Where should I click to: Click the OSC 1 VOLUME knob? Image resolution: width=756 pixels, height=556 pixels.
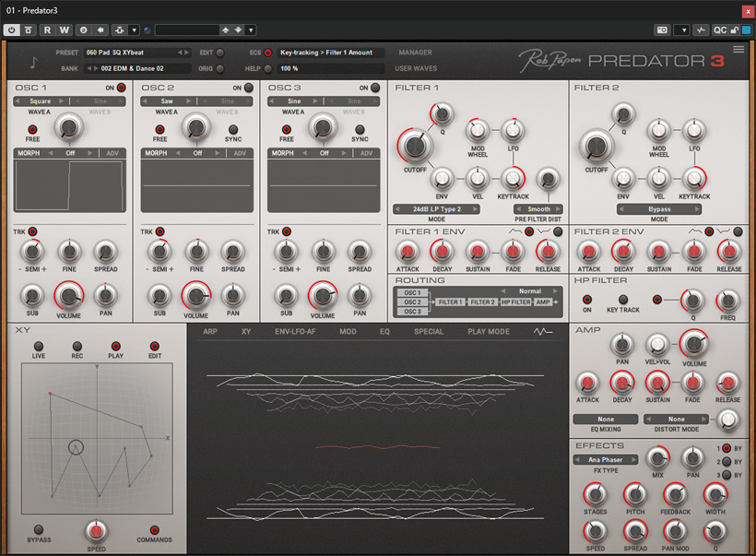tap(69, 296)
